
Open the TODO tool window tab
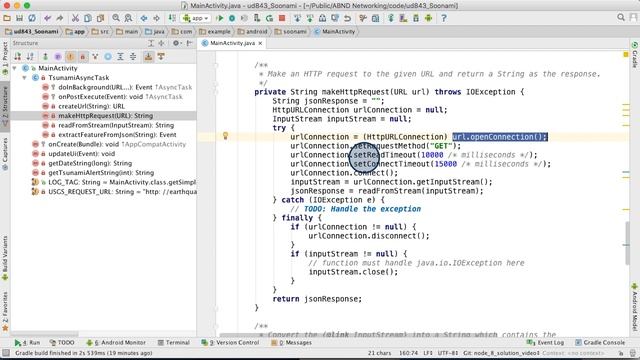pyautogui.click(x=62, y=342)
